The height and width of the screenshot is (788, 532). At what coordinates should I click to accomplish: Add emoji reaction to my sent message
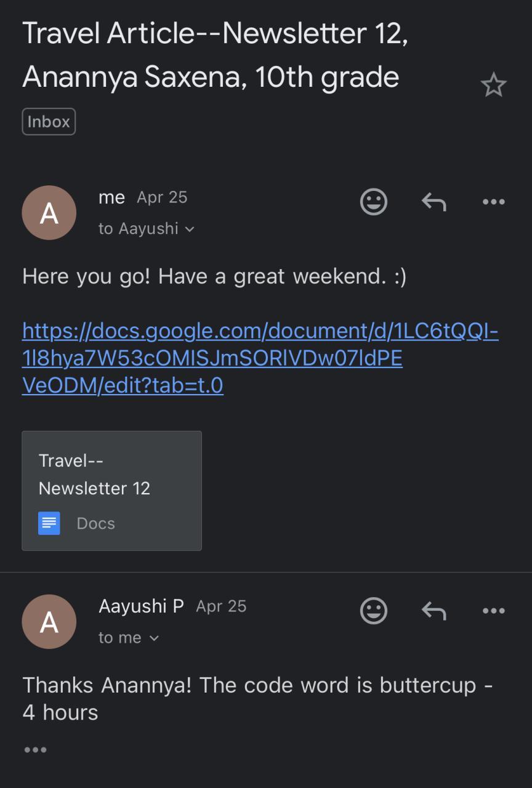(373, 201)
